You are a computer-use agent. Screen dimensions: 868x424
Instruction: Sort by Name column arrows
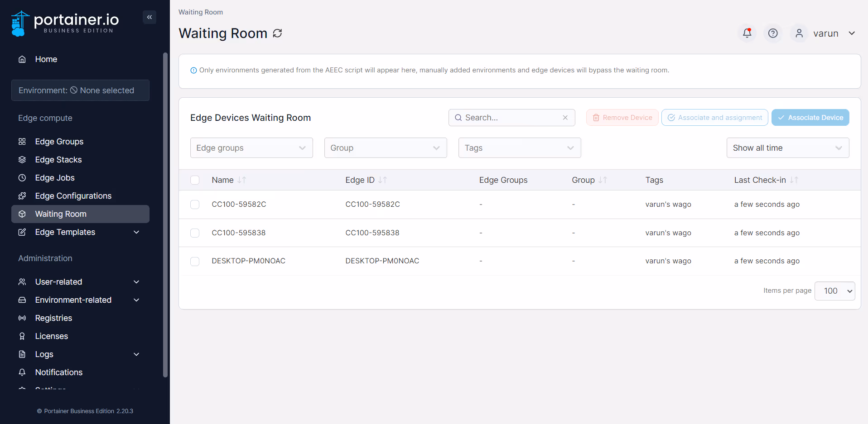242,180
